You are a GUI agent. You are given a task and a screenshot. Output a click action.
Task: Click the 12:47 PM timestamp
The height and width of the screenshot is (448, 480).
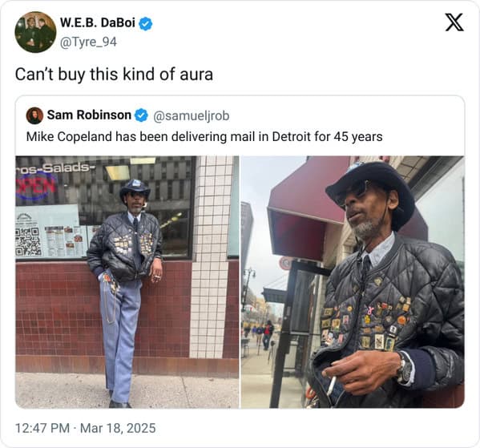coord(42,428)
